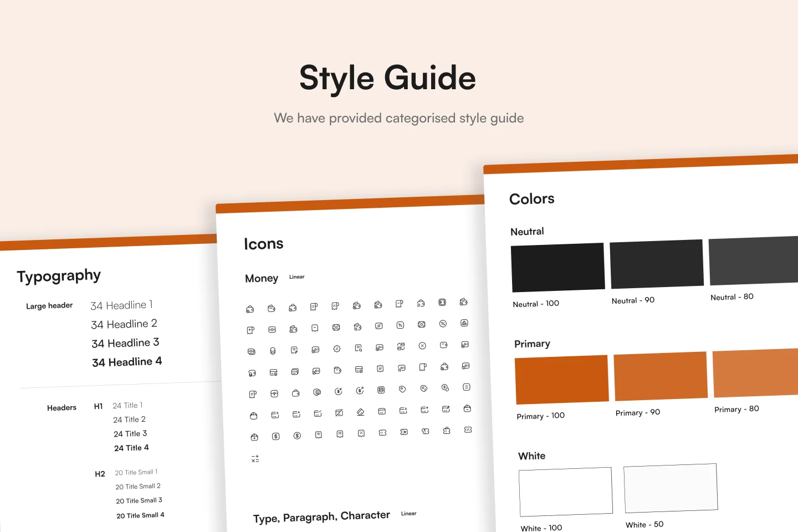This screenshot has height=532, width=798.
Task: Select the receipt with magnifier search icon
Action: point(359,348)
